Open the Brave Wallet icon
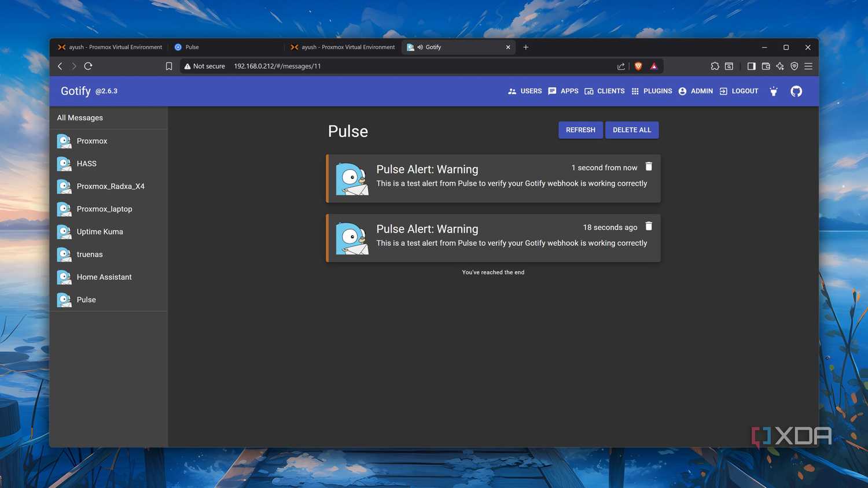This screenshot has height=488, width=868. pyautogui.click(x=766, y=66)
